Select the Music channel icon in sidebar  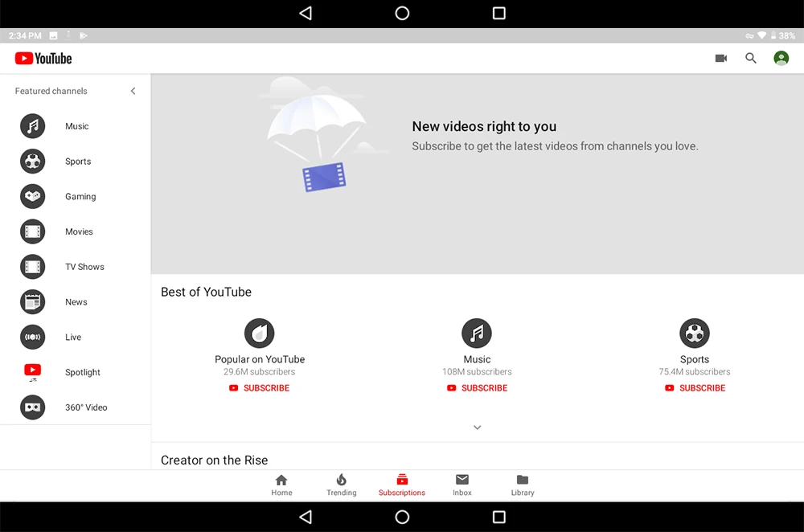(x=32, y=126)
